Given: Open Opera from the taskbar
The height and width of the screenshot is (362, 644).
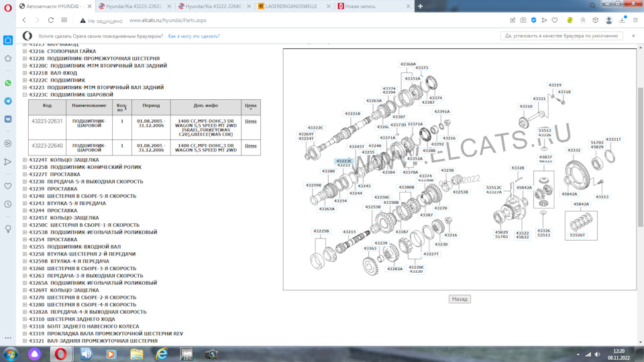Looking at the screenshot, I should (x=61, y=354).
